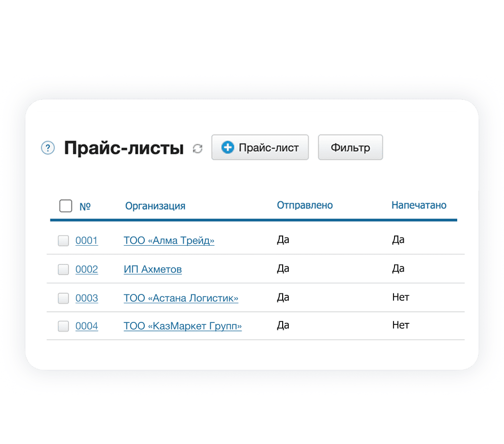
Task: Tick the checkbox for ТОО «КазМаркет Групп»
Action: pyautogui.click(x=63, y=326)
